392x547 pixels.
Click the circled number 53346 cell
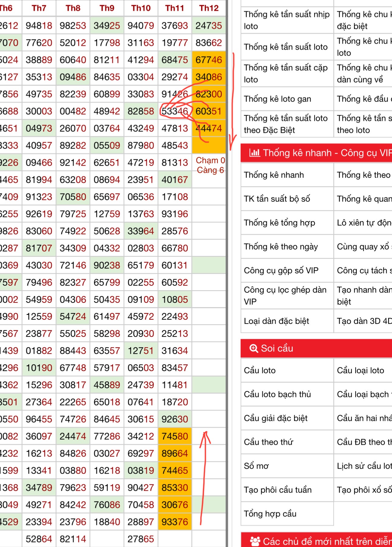pyautogui.click(x=175, y=111)
